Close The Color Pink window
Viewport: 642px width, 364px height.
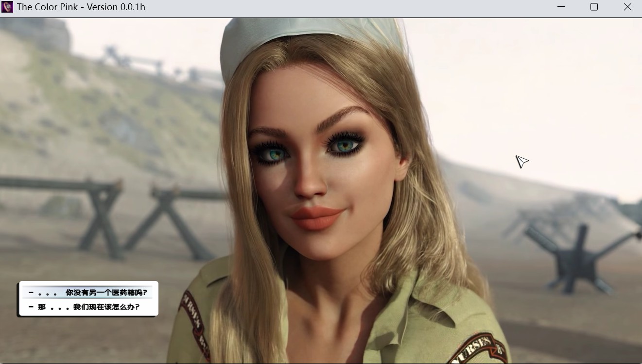pos(627,7)
